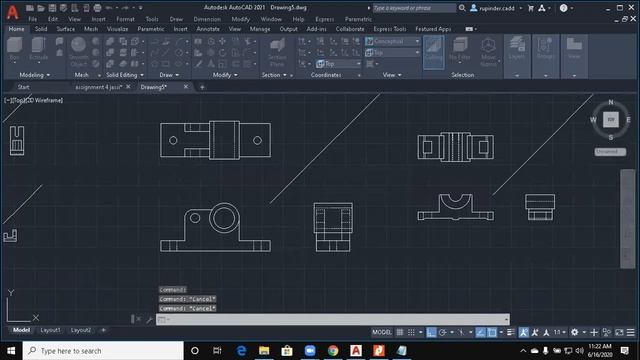Image resolution: width=640 pixels, height=360 pixels.
Task: Expand the Modify panel
Action: pos(225,75)
